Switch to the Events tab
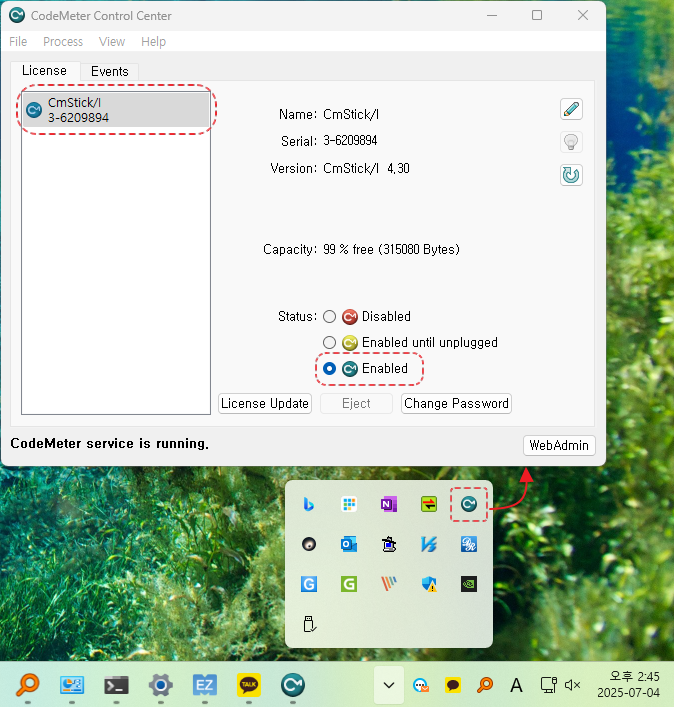674x707 pixels. pos(110,71)
